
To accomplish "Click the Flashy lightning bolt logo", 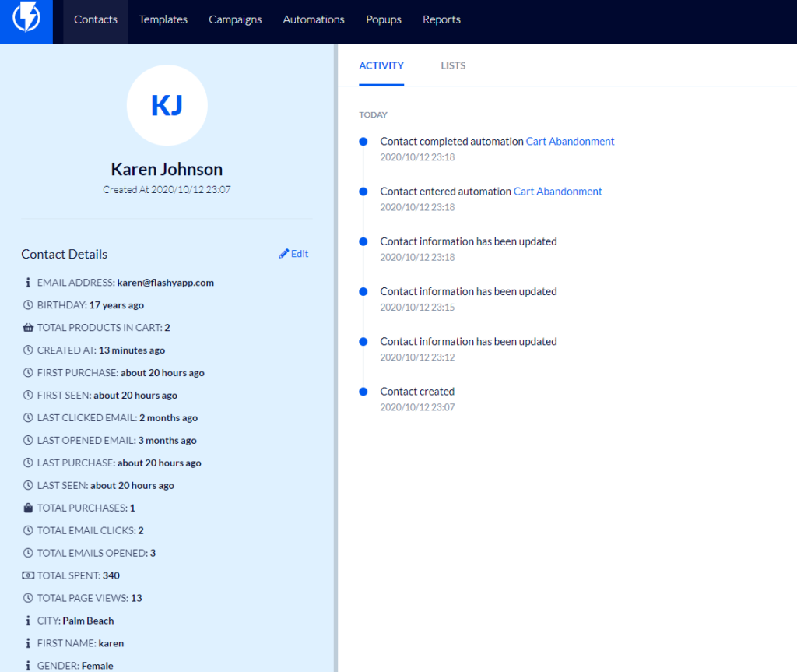I will 26,17.
